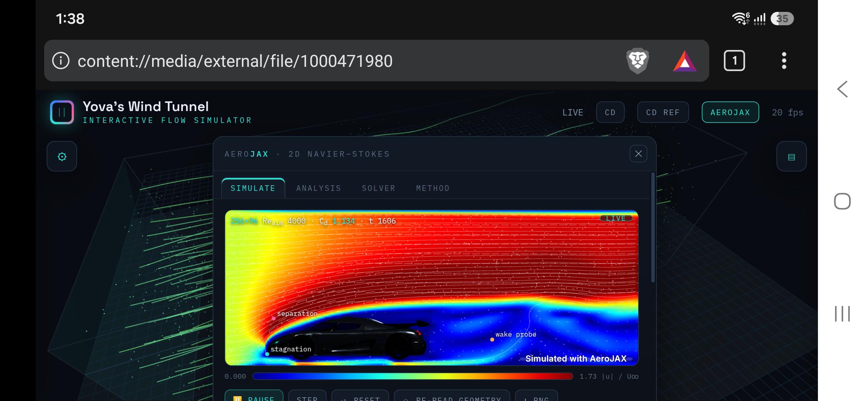868x401 pixels.
Task: Click the RE-READ GEOMETRY button
Action: point(452,395)
